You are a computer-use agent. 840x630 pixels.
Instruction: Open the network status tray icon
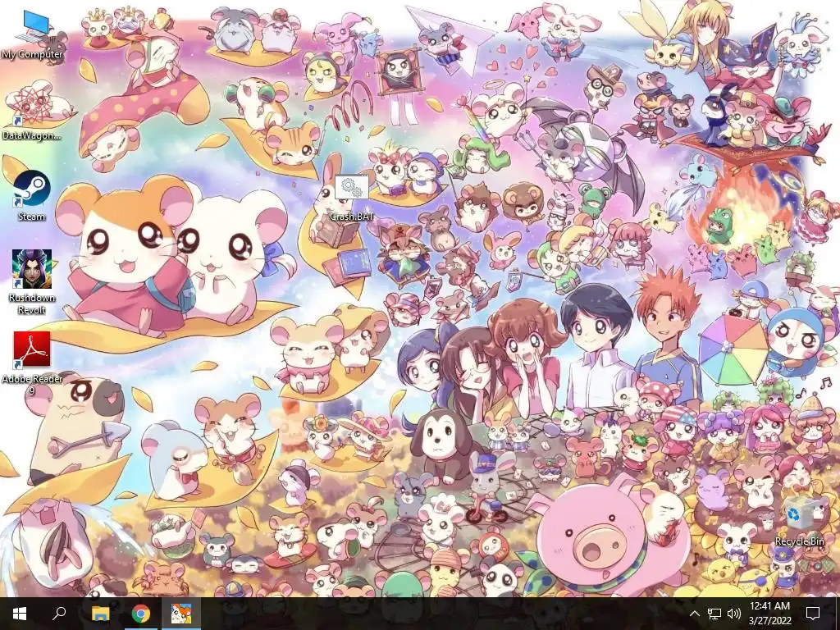coord(714,614)
